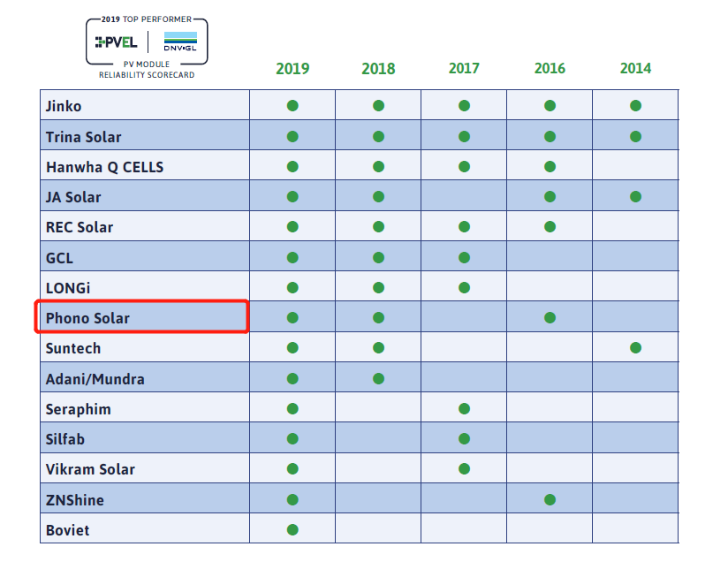Select the Jinko 2019 green dot

(292, 106)
